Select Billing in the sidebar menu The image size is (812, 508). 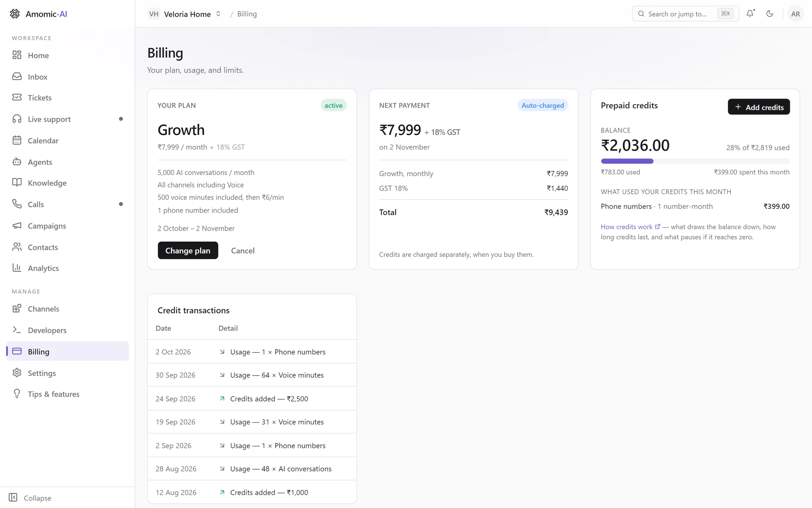(x=68, y=351)
